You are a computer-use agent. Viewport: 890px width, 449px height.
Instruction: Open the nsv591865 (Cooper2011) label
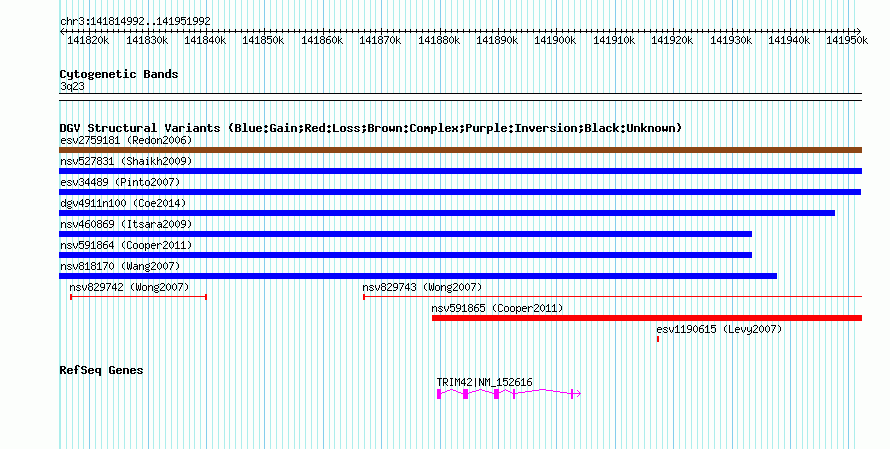coord(497,308)
